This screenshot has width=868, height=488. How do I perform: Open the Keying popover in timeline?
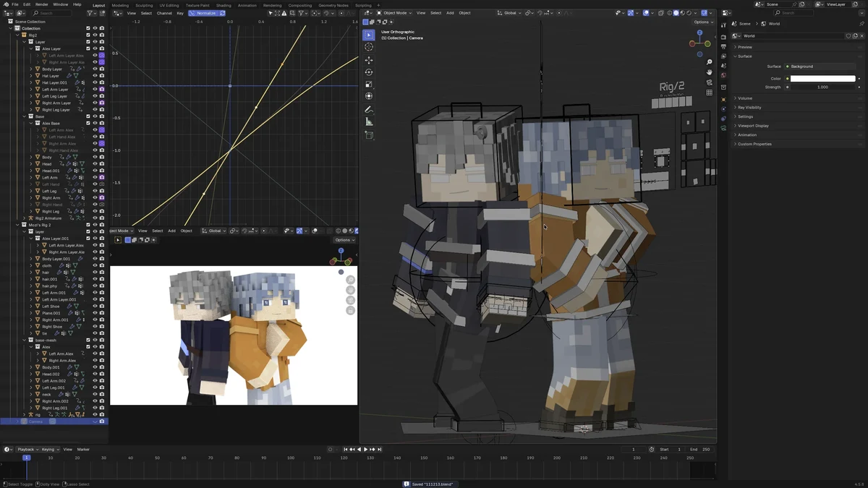(x=50, y=450)
